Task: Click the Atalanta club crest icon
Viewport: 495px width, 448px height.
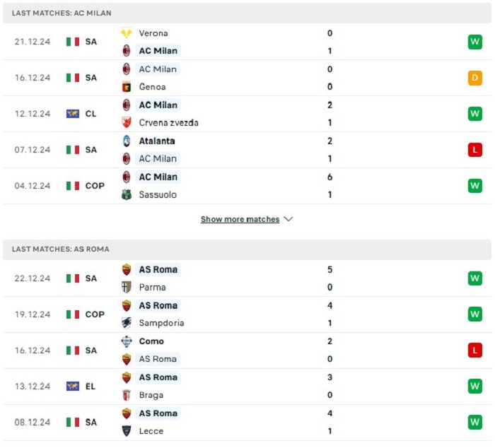Action: pyautogui.click(x=127, y=141)
